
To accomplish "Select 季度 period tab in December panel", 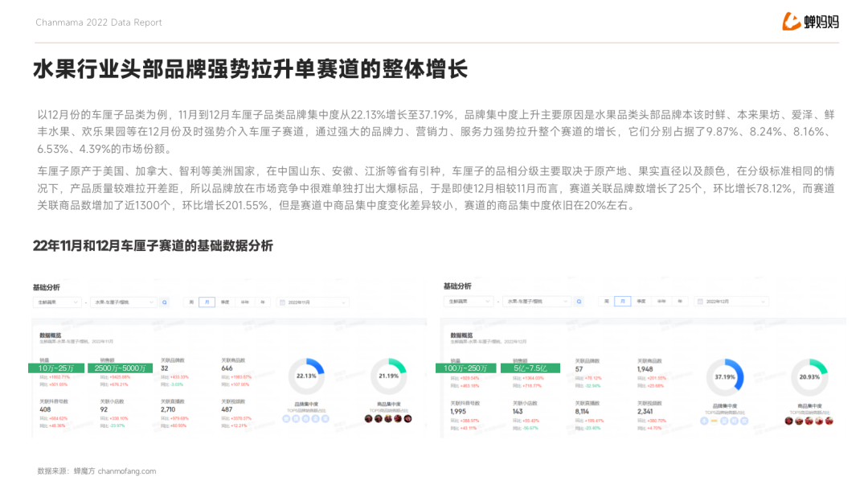I will tap(641, 302).
